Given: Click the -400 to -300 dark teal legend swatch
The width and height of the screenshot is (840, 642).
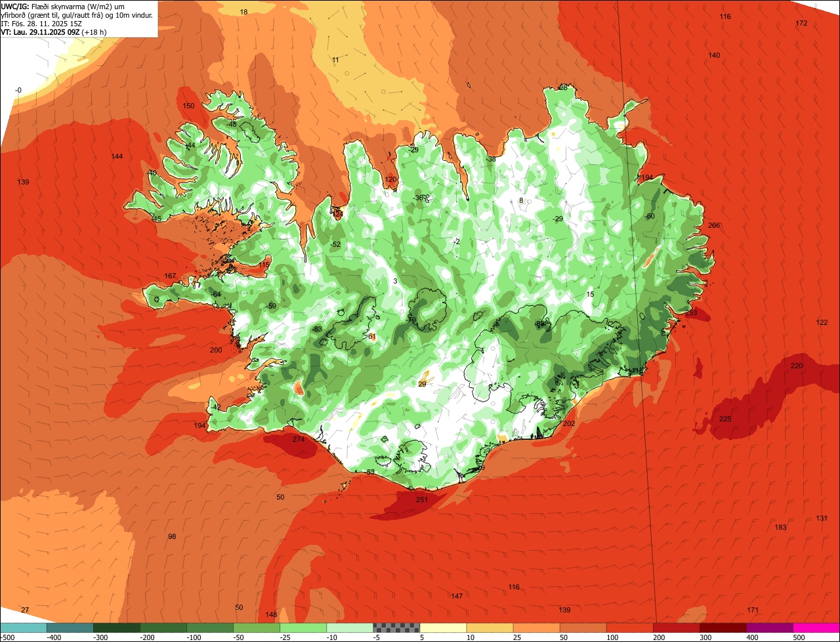Looking at the screenshot, I should click(x=70, y=627).
